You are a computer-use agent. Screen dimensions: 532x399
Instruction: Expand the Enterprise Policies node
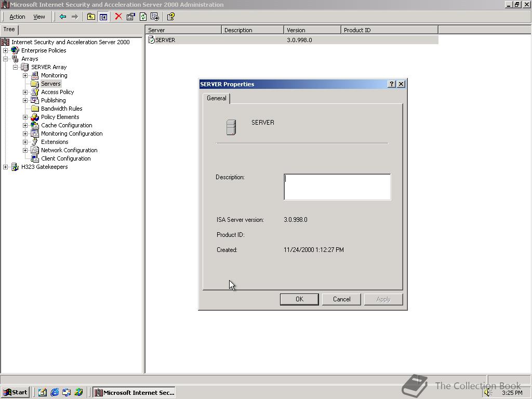pyautogui.click(x=5, y=50)
